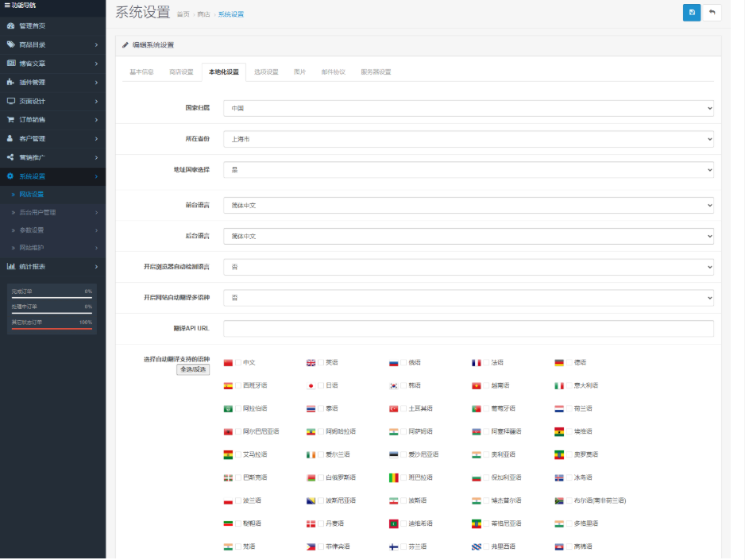Tick the 阿拉伯语 language checkbox
This screenshot has height=560, width=745.
click(238, 408)
